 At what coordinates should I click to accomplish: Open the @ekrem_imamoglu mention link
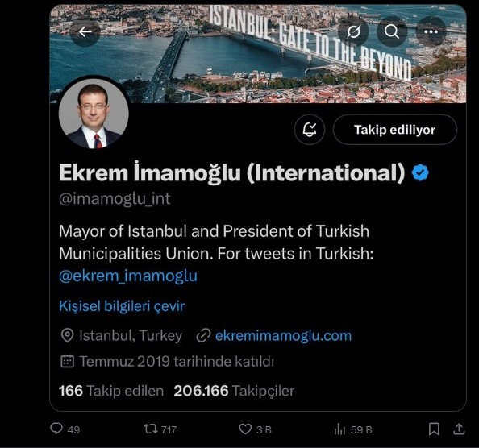tap(128, 276)
